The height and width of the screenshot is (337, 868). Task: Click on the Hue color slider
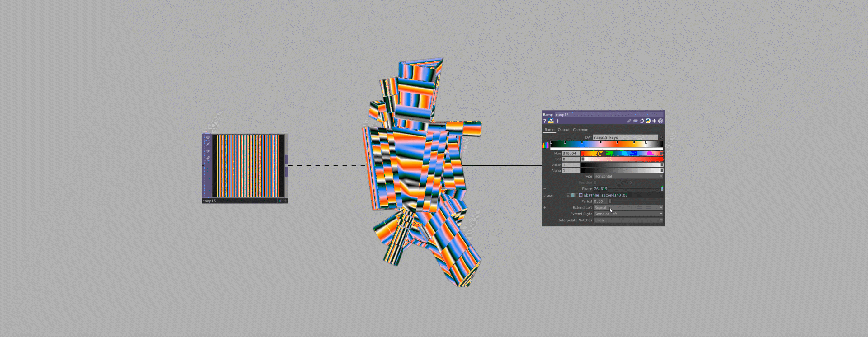[x=622, y=154]
